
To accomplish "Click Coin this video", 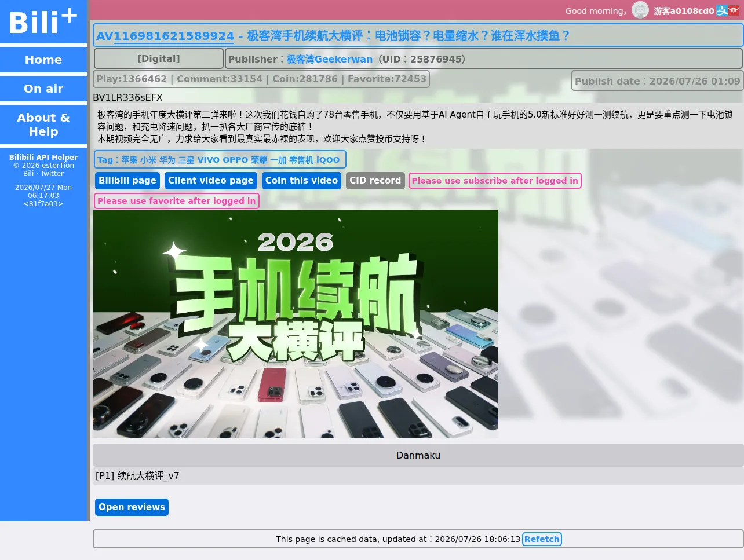I will tap(301, 181).
